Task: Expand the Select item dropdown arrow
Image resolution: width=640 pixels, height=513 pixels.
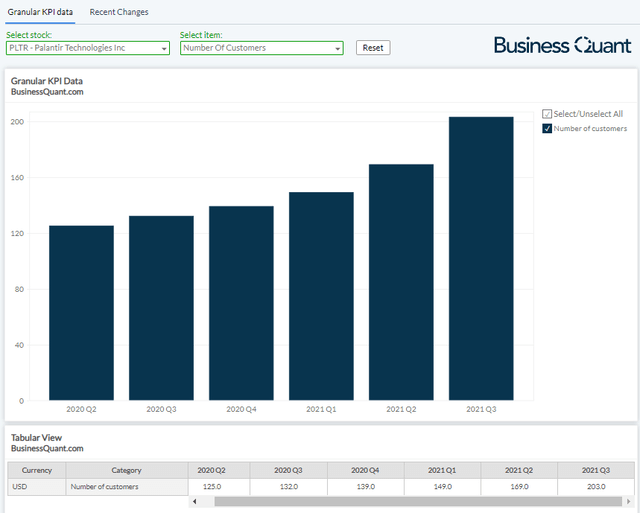Action: 338,48
